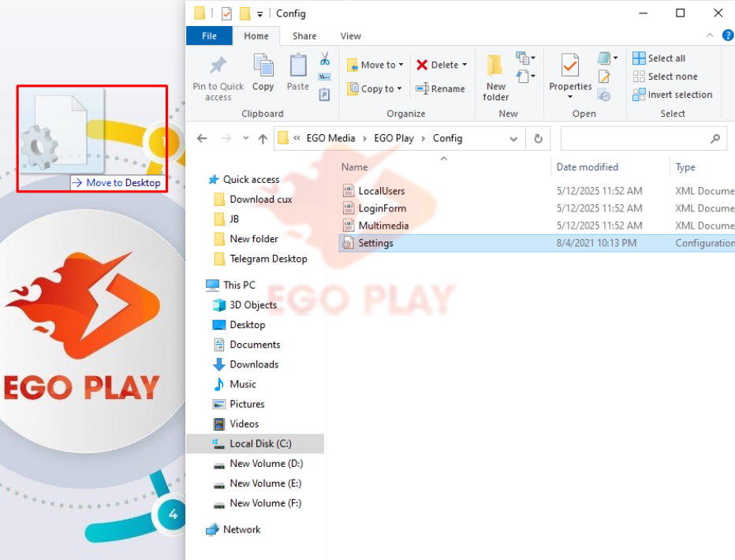Click the Copy path icon

tap(324, 77)
